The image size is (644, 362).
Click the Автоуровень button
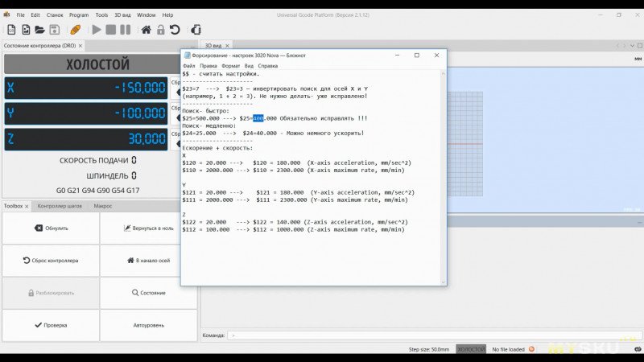tap(148, 325)
